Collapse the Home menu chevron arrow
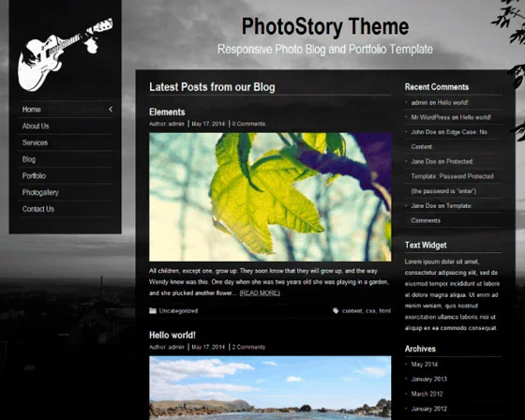Screen dimensions: 525x420 pyautogui.click(x=111, y=109)
